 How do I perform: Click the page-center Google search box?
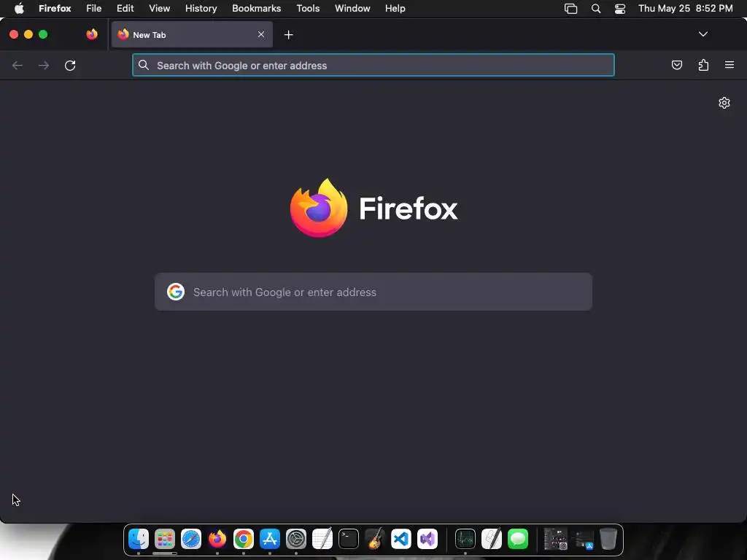pyautogui.click(x=373, y=292)
